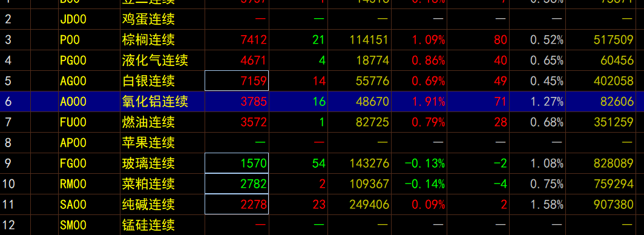This screenshot has height=235, width=644.
Task: Click the 0.09% change value
Action: [x=429, y=204]
